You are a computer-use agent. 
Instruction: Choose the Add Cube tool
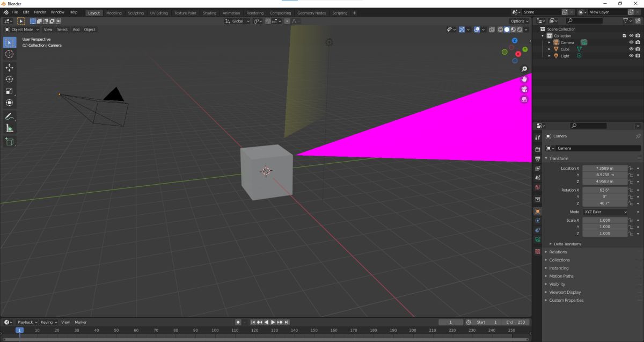coord(10,142)
